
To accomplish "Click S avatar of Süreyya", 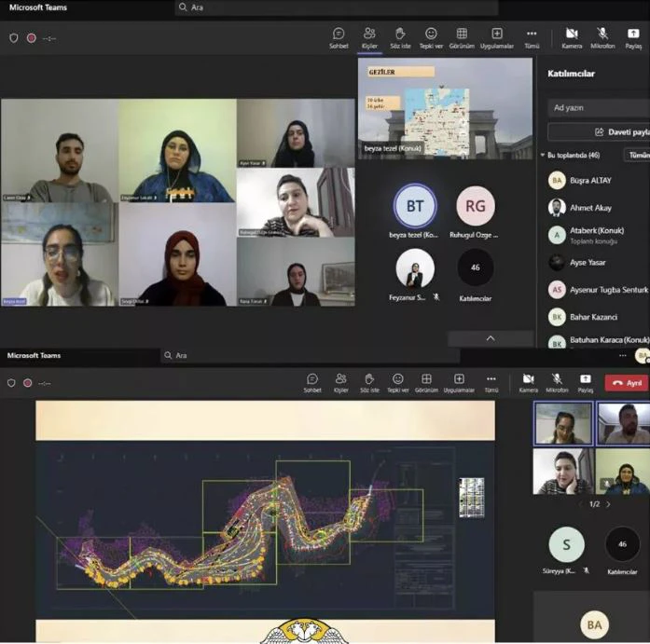I will [x=567, y=544].
